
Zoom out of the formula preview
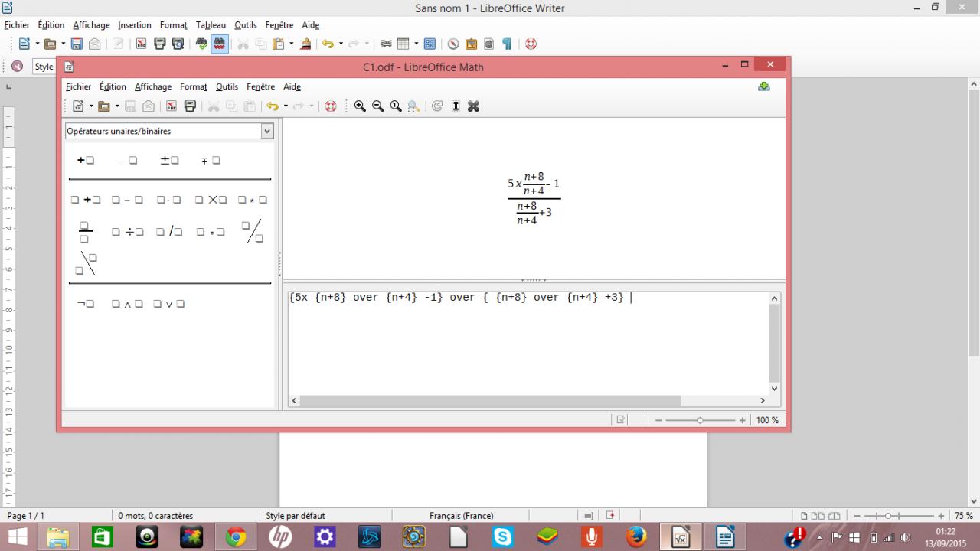(x=377, y=106)
